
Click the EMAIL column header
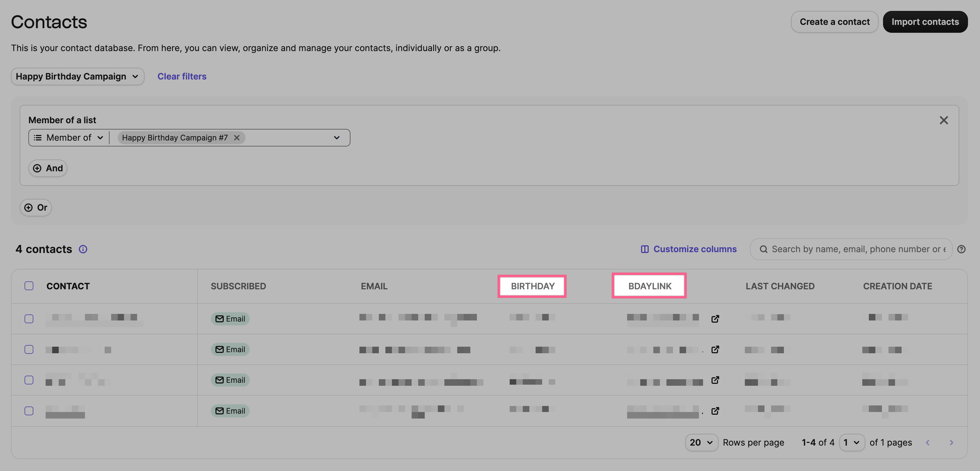374,286
